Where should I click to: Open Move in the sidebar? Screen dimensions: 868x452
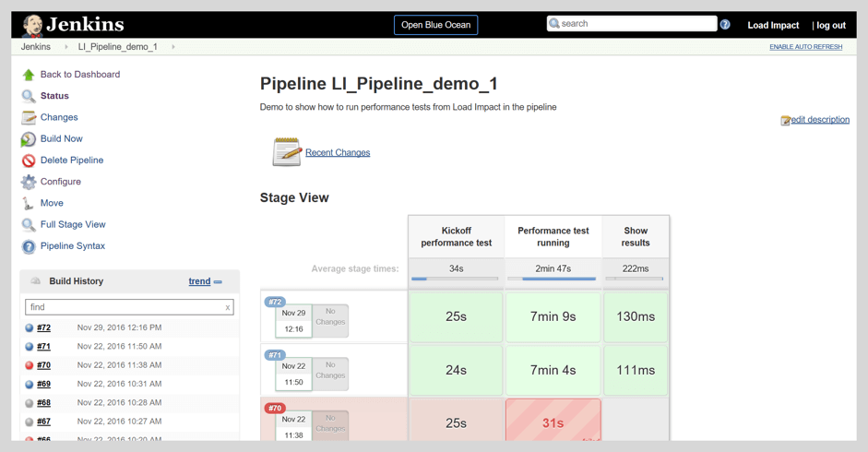click(x=52, y=203)
